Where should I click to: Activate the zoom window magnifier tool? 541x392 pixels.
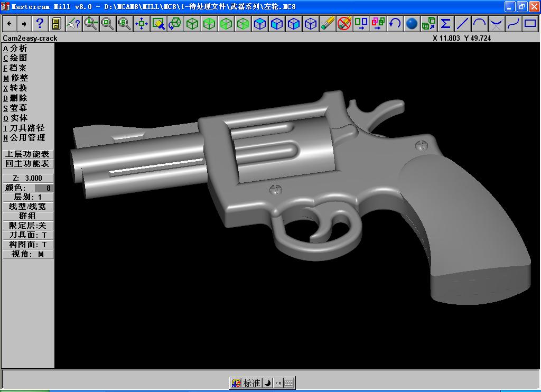(90, 24)
